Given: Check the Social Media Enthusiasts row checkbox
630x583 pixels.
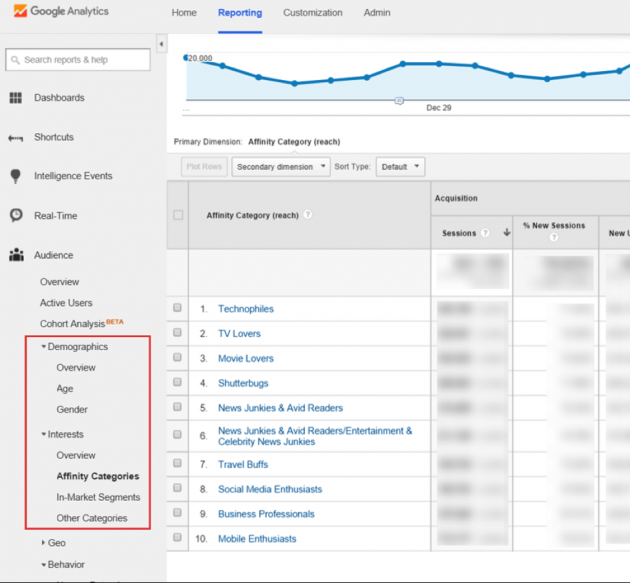Looking at the screenshot, I should coord(177,488).
